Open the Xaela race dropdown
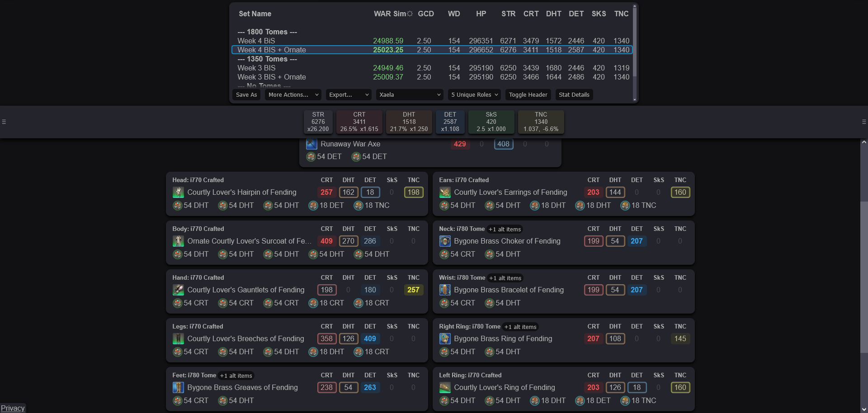 tap(410, 95)
